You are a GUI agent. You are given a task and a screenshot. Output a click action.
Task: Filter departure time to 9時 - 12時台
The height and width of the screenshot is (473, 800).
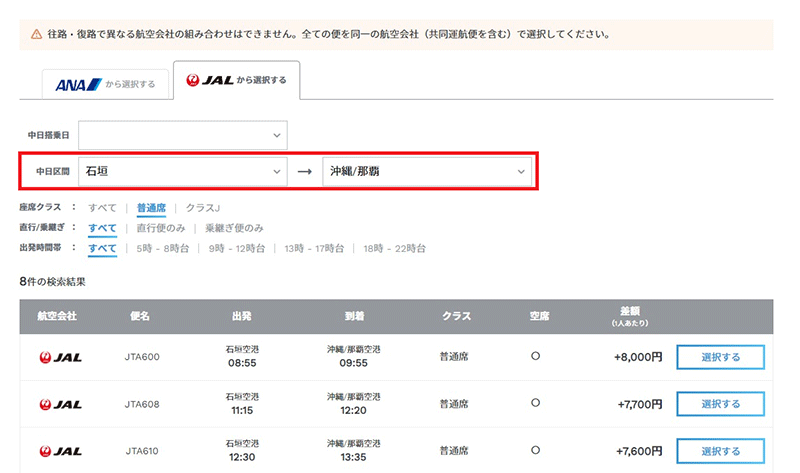click(238, 248)
